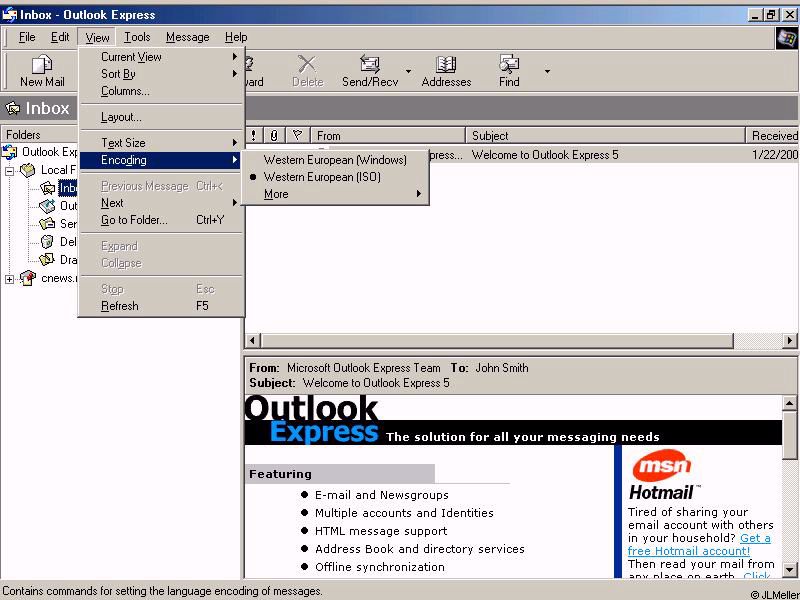
Task: Highlight the Encoding menu entry
Action: pos(161,160)
